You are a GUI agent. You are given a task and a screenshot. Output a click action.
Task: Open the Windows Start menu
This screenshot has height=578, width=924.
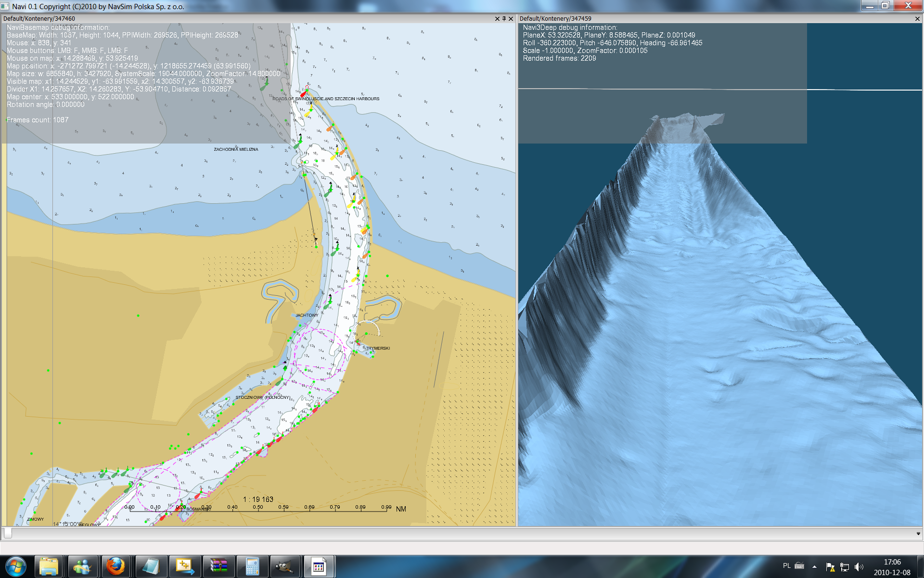click(15, 566)
